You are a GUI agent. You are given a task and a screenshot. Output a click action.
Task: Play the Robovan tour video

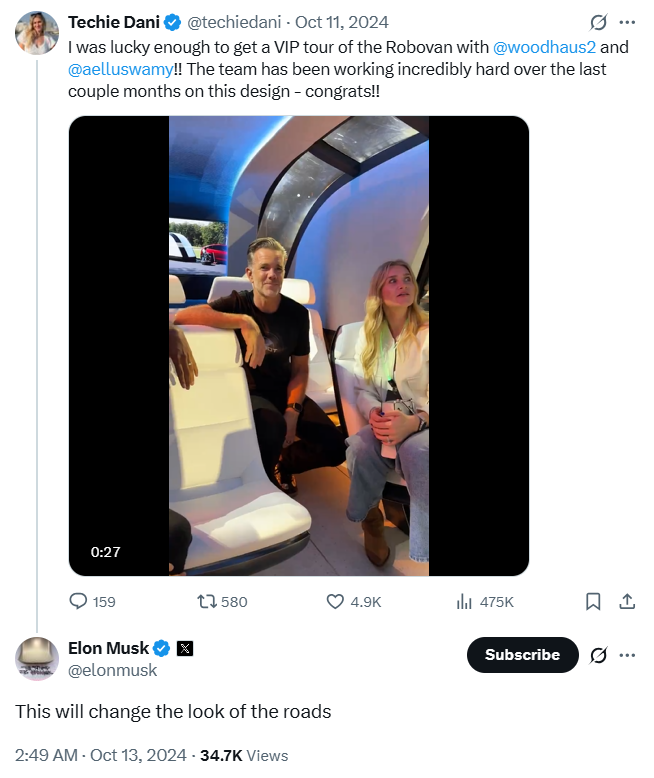coord(298,346)
